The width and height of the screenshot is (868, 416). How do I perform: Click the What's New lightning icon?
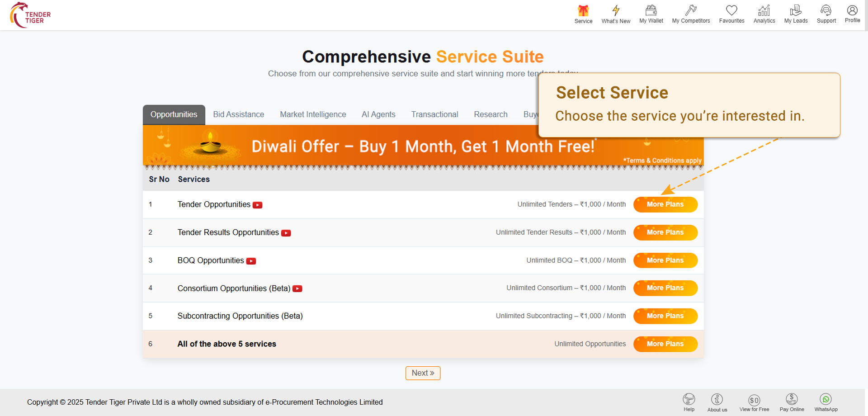click(616, 11)
